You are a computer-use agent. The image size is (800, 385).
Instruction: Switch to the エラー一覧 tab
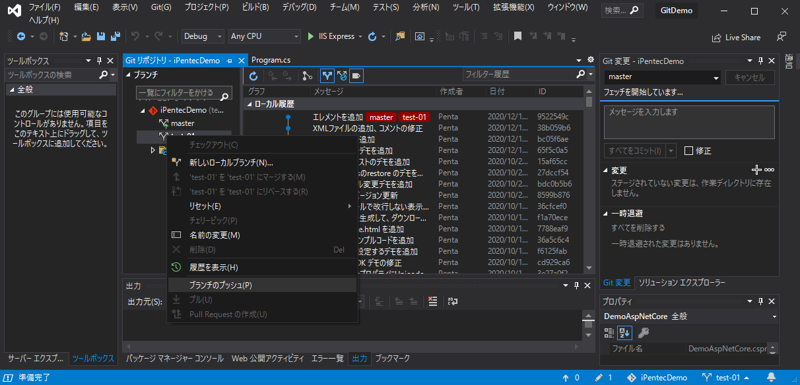tap(328, 358)
